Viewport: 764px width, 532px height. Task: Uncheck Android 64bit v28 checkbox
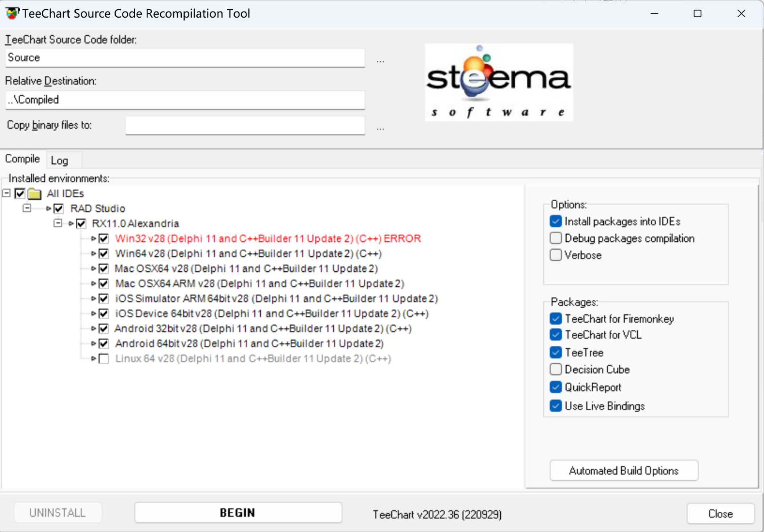(x=103, y=343)
